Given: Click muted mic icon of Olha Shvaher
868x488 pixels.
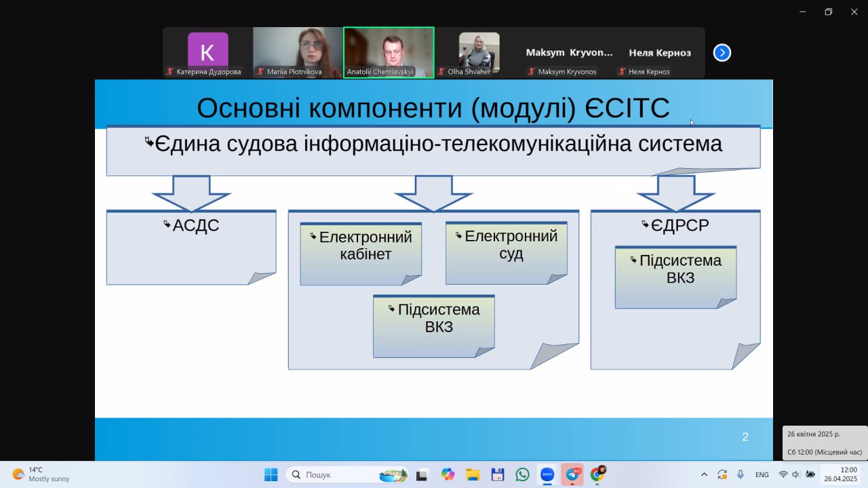Looking at the screenshot, I should [441, 71].
